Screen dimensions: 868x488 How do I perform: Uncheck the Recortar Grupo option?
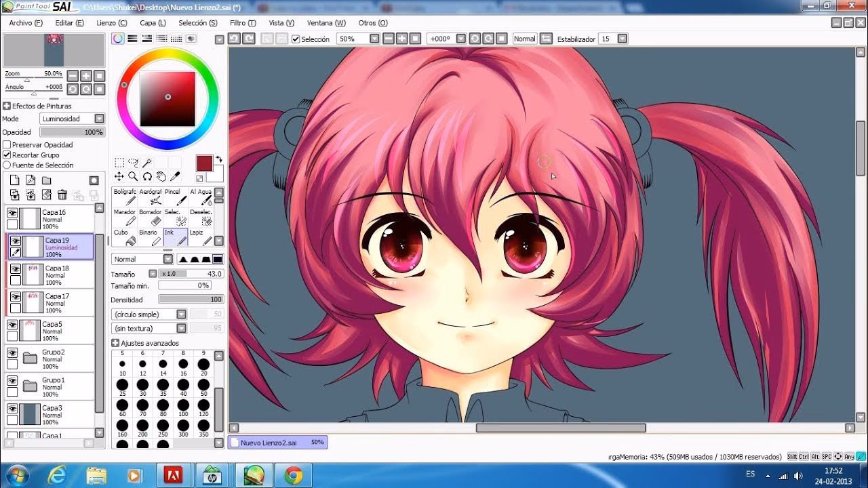coord(5,155)
